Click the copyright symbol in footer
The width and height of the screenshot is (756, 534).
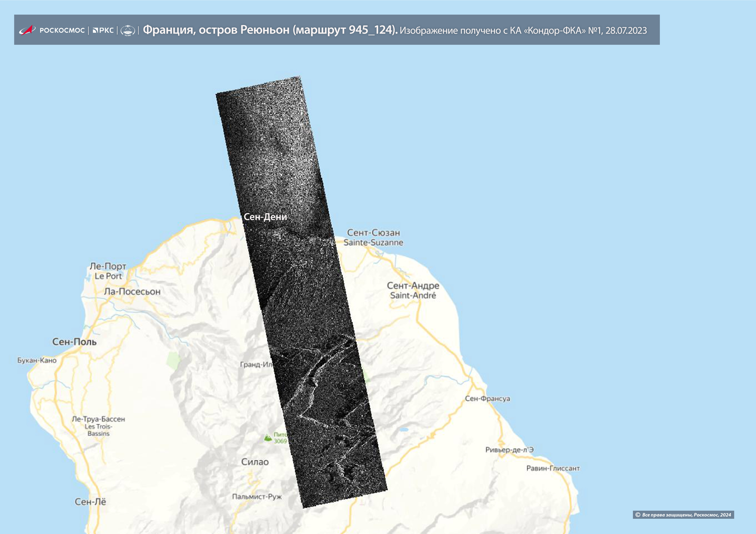pyautogui.click(x=638, y=515)
